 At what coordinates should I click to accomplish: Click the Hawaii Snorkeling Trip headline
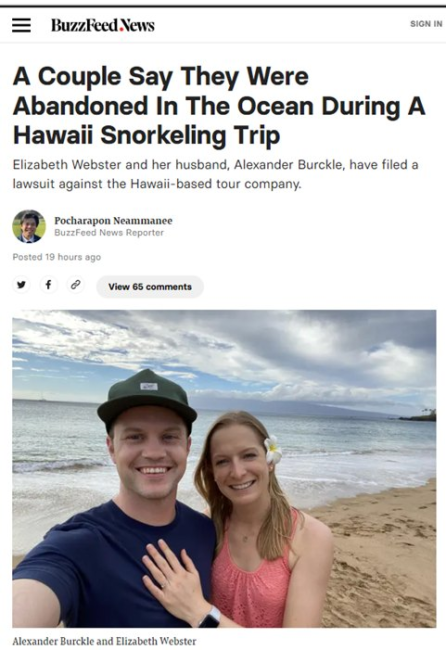click(x=147, y=136)
